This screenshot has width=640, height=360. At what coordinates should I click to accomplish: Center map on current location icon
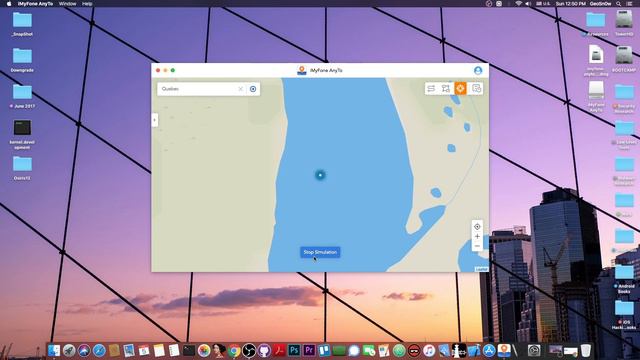477,227
